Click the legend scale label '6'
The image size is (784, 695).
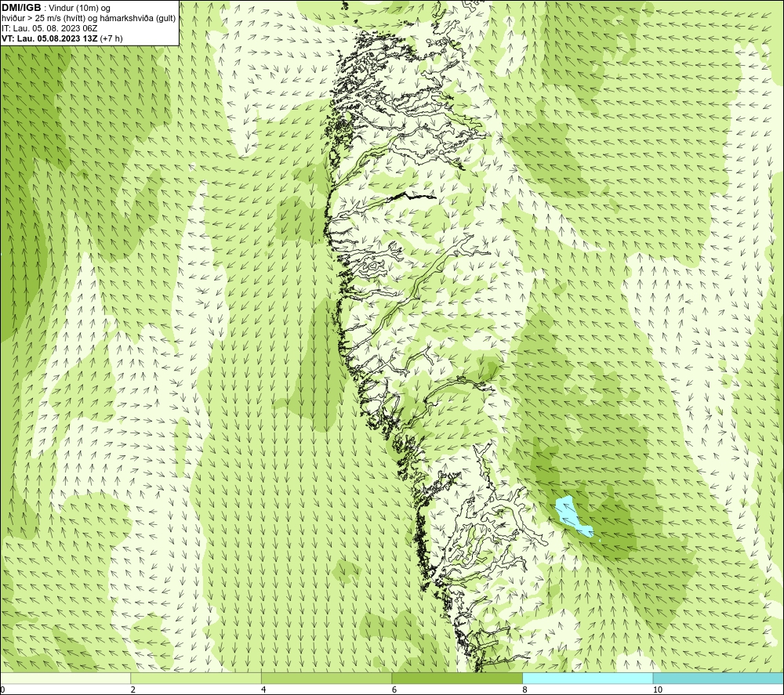394,690
